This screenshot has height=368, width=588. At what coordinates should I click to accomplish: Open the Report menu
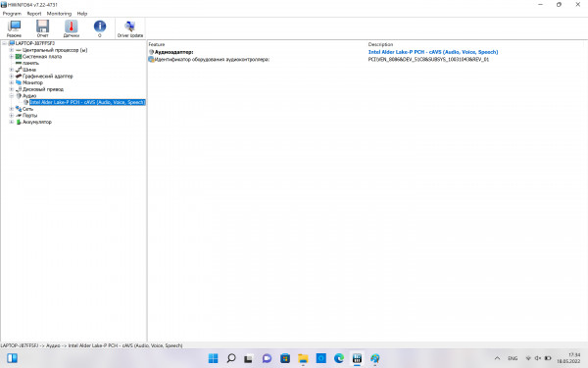34,14
